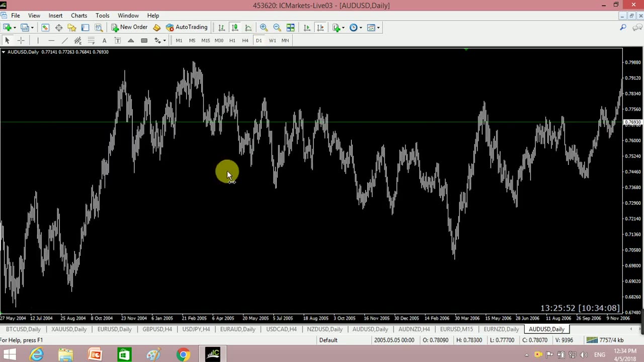Click the 0.76930 price level label
Viewport: 644px width, 362px height.
633,122
